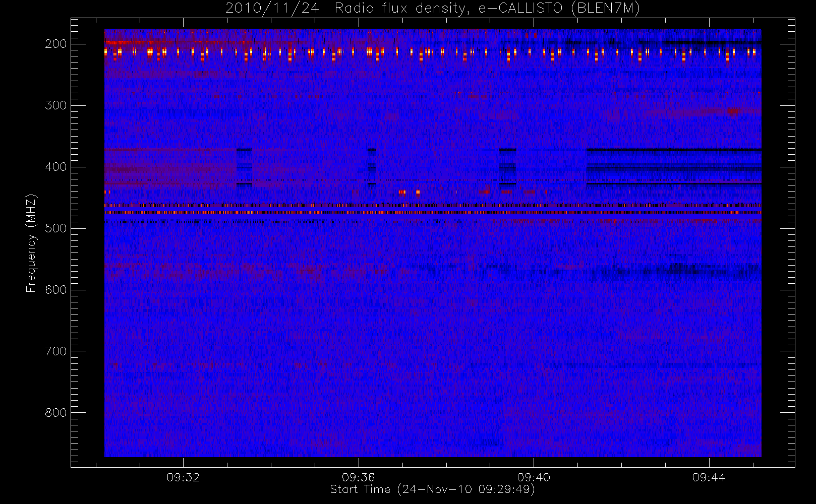This screenshot has height=504, width=816.
Task: Select the 700 frequency axis label
Action: pos(55,351)
